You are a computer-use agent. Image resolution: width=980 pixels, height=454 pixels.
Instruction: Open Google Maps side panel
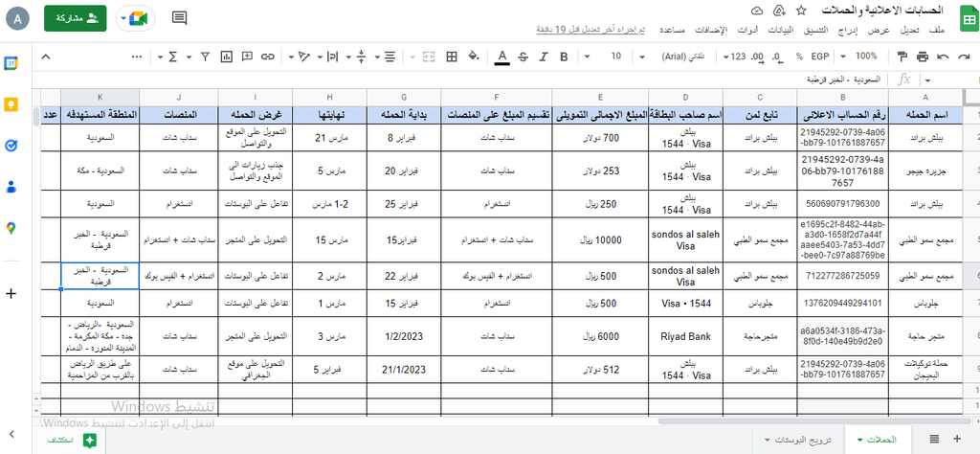pos(11,228)
